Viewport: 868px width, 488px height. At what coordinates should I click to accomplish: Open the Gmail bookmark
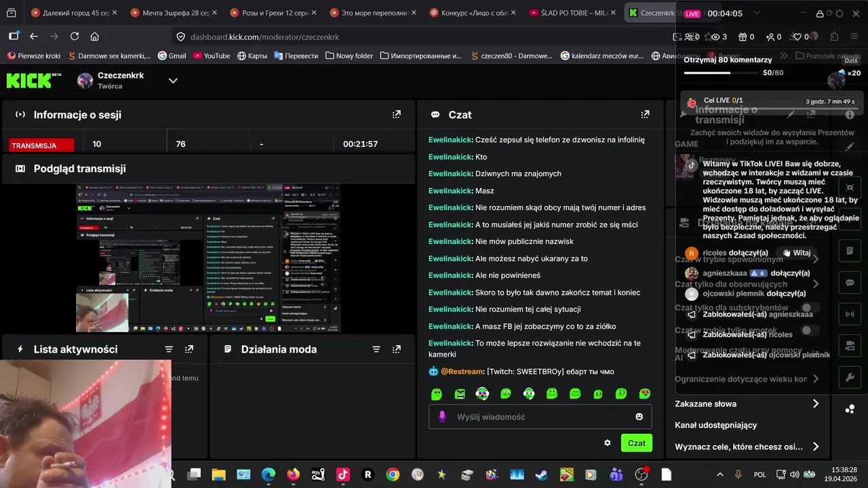point(172,56)
